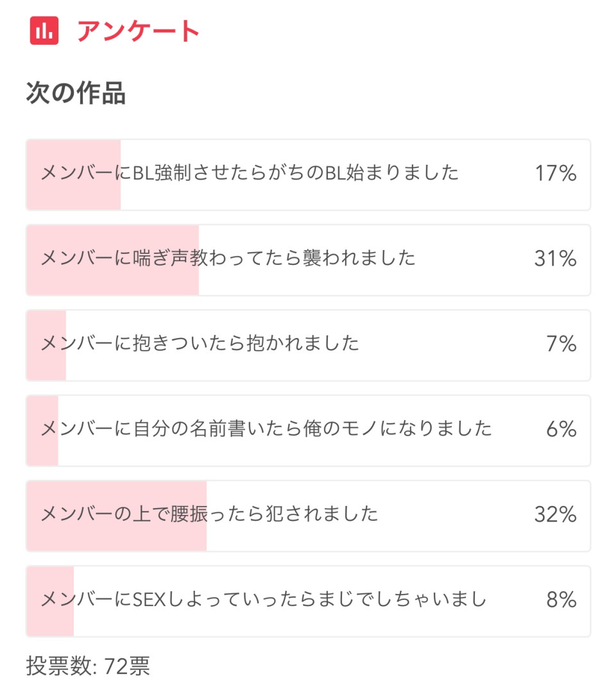
Task: Choose the メンバーにSEXしよっていったら option
Action: click(x=263, y=600)
